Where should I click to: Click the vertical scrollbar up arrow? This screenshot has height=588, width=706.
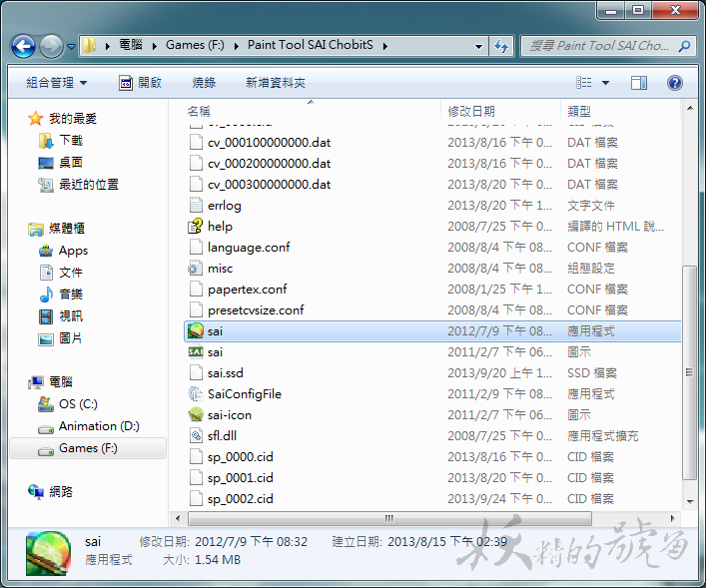pos(690,108)
